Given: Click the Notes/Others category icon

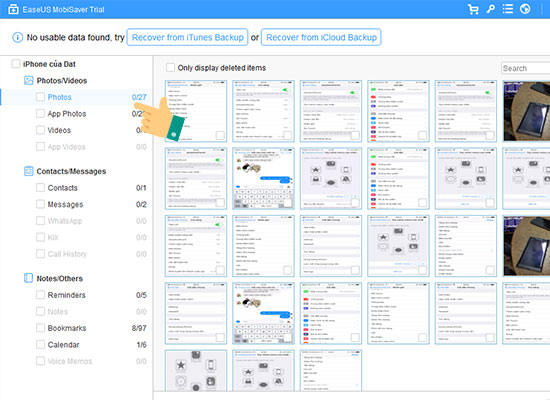Looking at the screenshot, I should tap(28, 278).
